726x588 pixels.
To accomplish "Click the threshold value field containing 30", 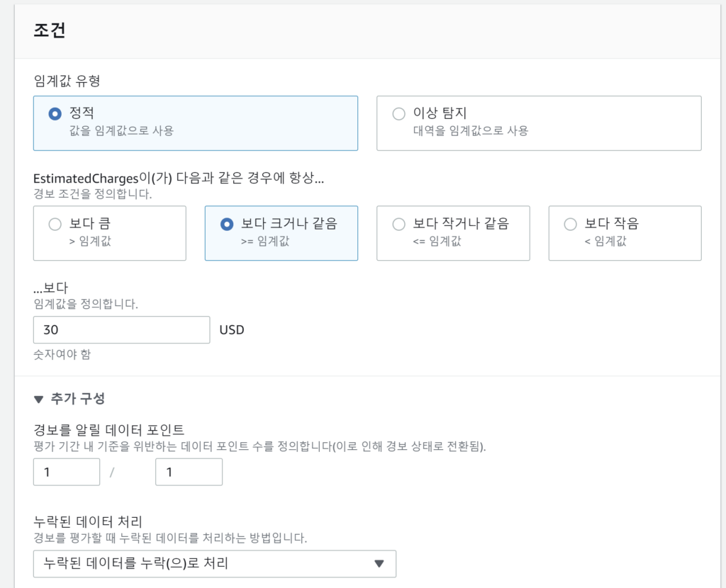I will (121, 329).
